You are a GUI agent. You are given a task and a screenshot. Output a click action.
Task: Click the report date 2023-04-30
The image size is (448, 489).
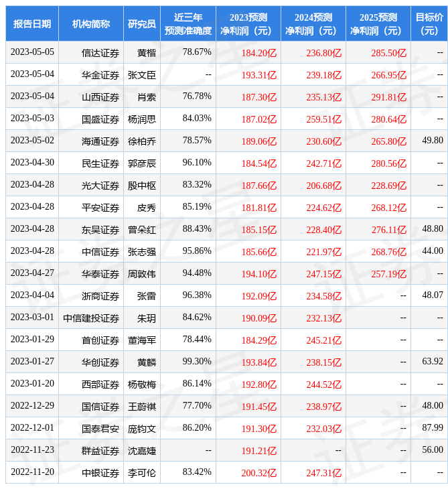coord(32,163)
